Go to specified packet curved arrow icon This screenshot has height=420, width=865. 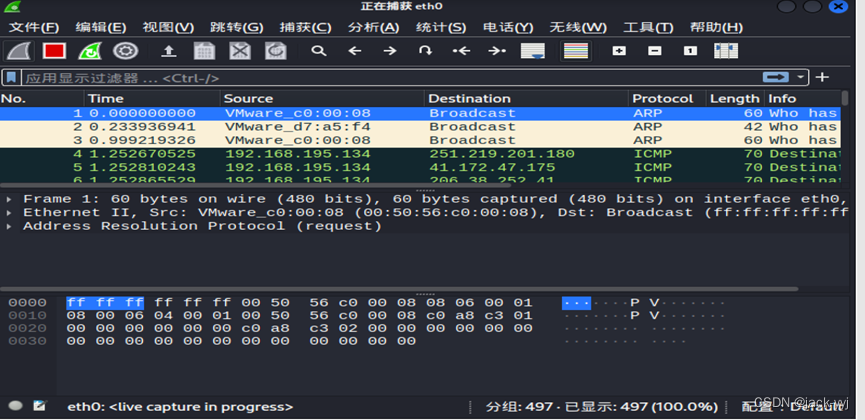[425, 51]
